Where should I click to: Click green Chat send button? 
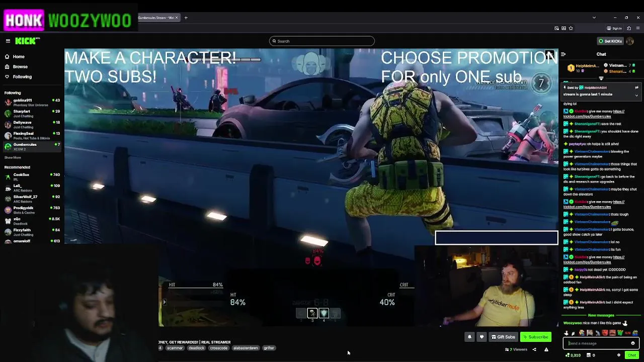pyautogui.click(x=632, y=355)
